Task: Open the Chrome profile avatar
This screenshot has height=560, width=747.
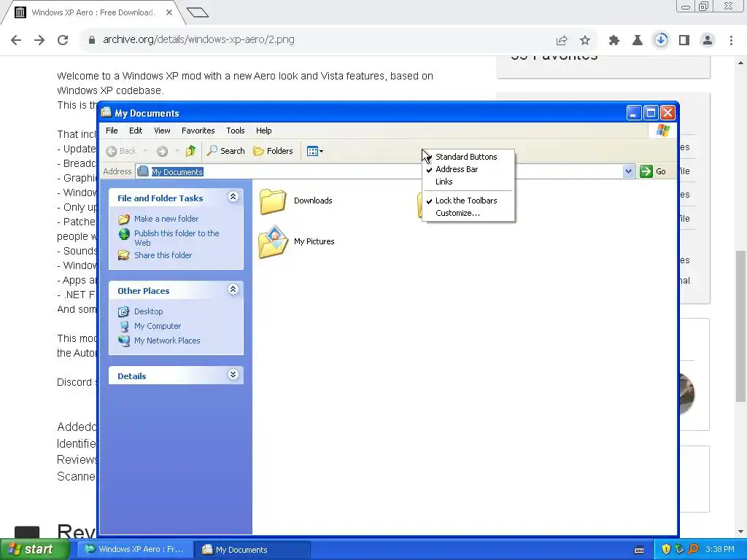Action: (708, 41)
